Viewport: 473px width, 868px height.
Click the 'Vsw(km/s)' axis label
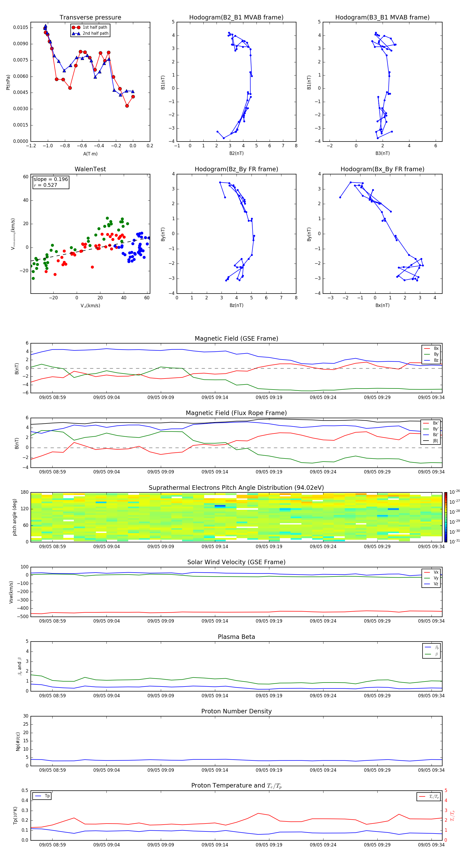pyautogui.click(x=11, y=592)
